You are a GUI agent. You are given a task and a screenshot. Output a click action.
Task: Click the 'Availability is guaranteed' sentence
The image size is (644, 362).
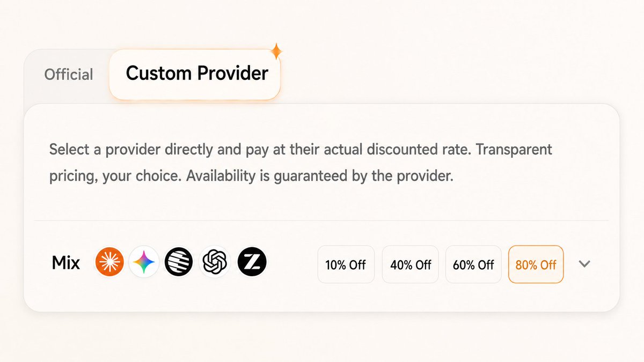pyautogui.click(x=320, y=176)
